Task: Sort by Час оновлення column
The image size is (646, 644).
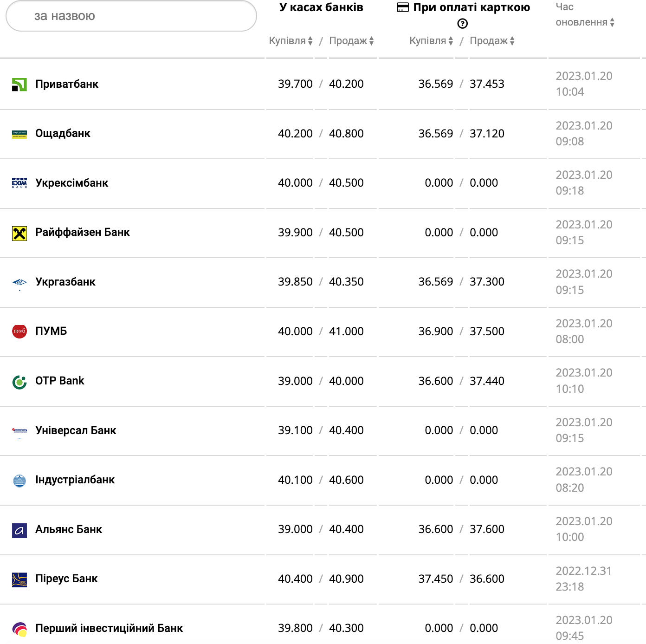Action: point(585,22)
